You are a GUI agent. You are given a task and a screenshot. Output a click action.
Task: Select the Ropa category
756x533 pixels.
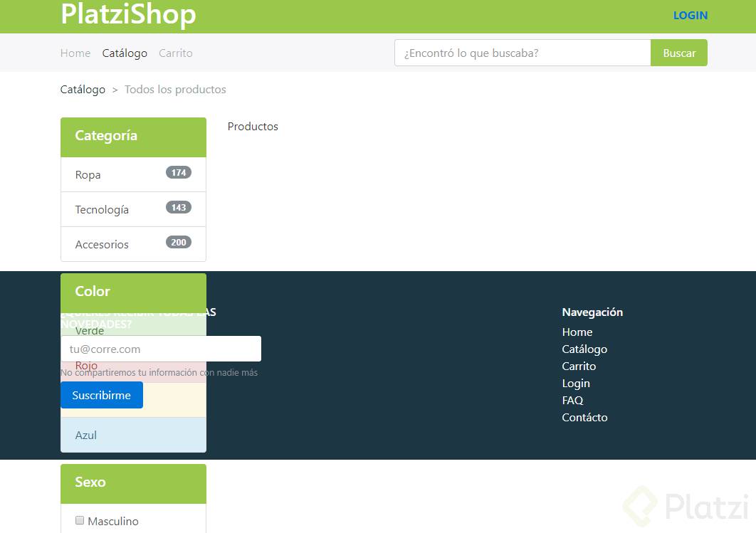coord(133,174)
